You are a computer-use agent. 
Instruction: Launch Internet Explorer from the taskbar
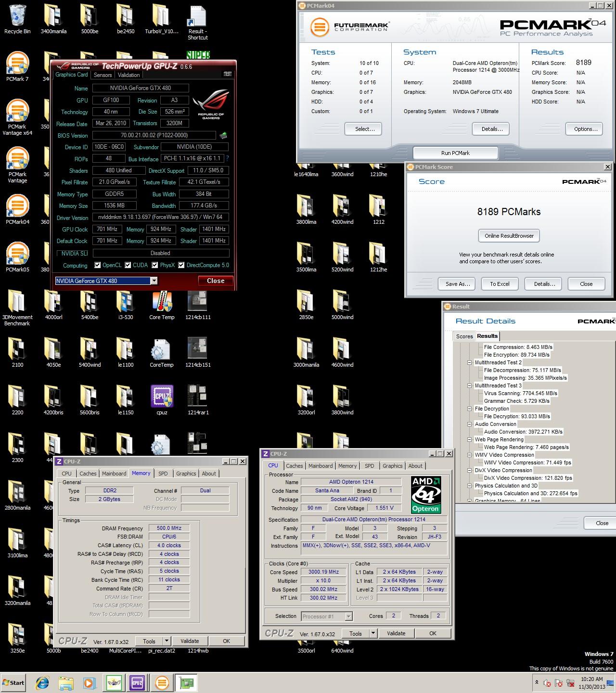point(42,682)
